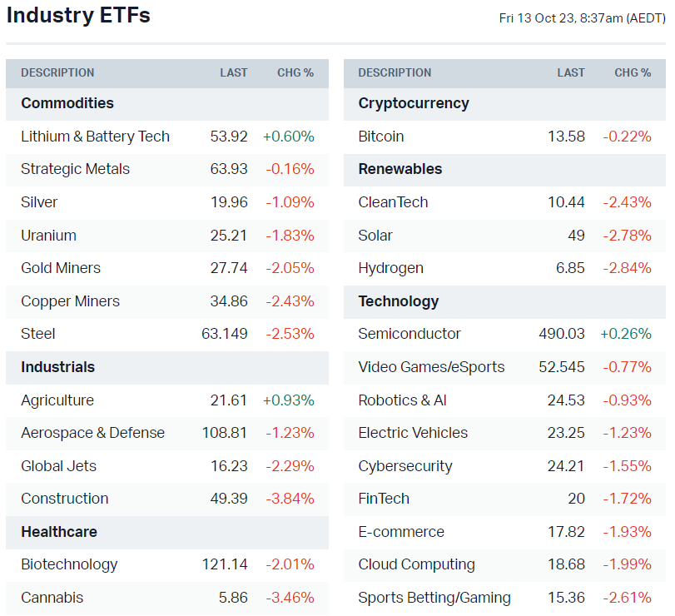Click the right table LAST column header
The width and height of the screenshot is (675, 616).
571,73
